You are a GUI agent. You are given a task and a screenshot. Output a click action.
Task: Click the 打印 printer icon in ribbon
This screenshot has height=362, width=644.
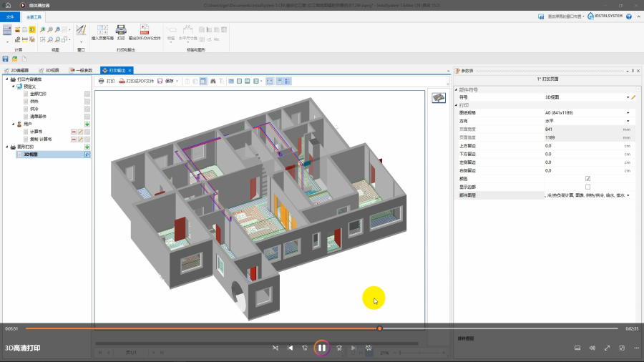tap(121, 31)
